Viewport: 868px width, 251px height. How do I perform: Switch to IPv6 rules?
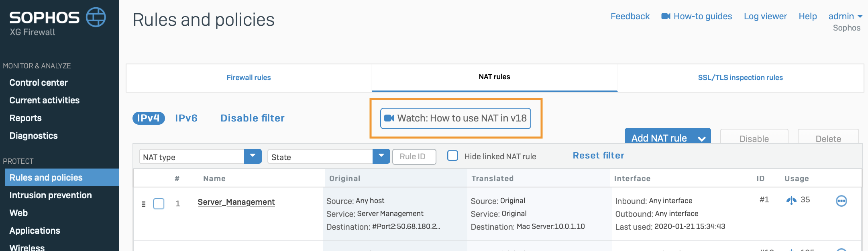pos(186,118)
